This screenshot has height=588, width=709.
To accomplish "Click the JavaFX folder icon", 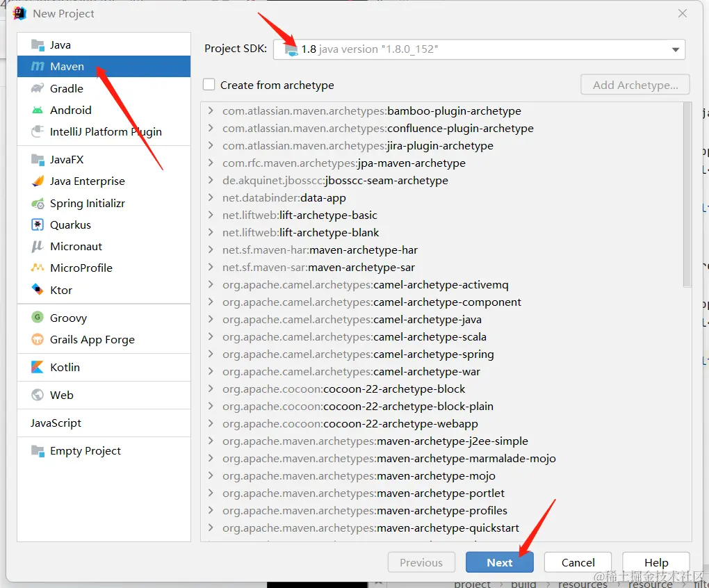I will 38,160.
